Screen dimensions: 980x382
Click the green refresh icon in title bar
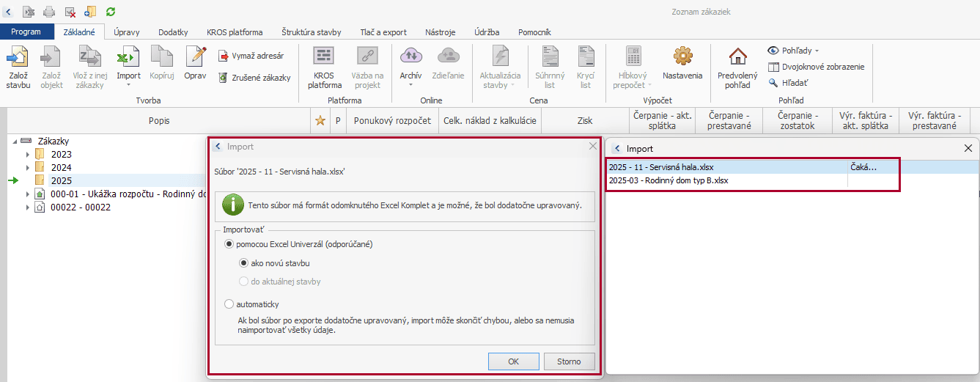click(x=111, y=12)
